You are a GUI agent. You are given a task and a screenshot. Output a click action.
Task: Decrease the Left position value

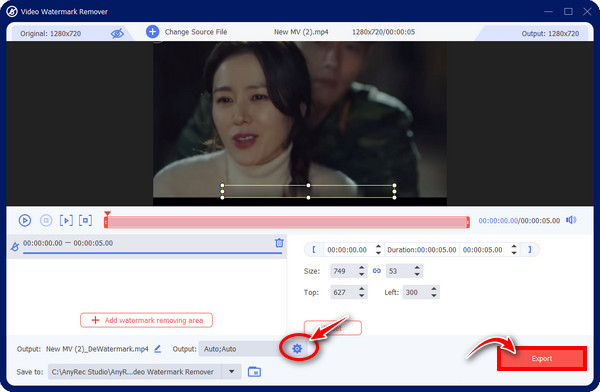point(434,296)
